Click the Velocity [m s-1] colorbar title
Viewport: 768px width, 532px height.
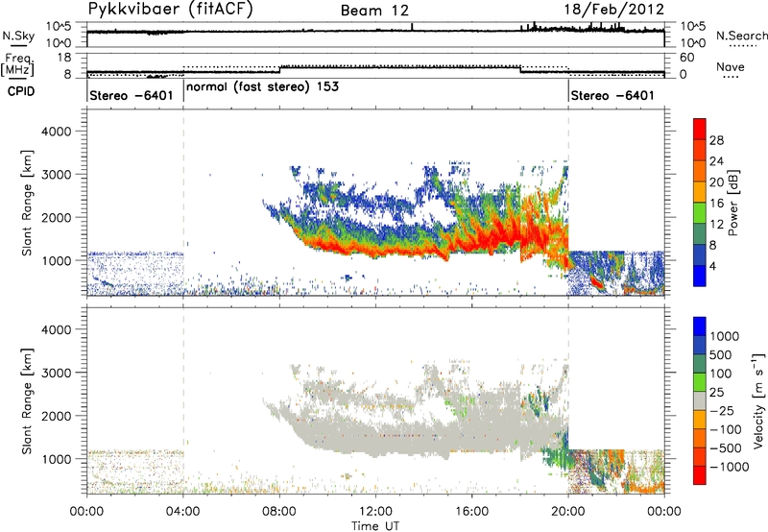tap(758, 400)
